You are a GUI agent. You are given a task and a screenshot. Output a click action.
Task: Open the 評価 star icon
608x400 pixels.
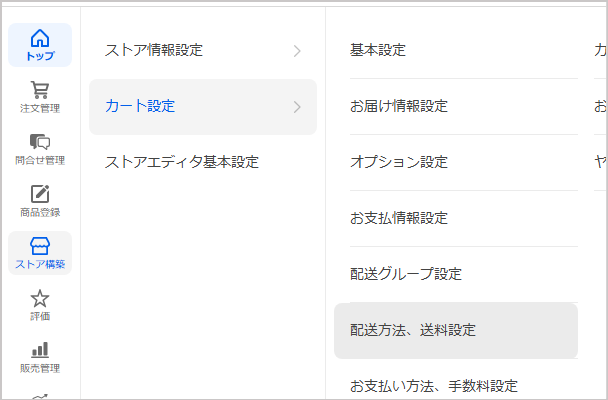pyautogui.click(x=40, y=298)
